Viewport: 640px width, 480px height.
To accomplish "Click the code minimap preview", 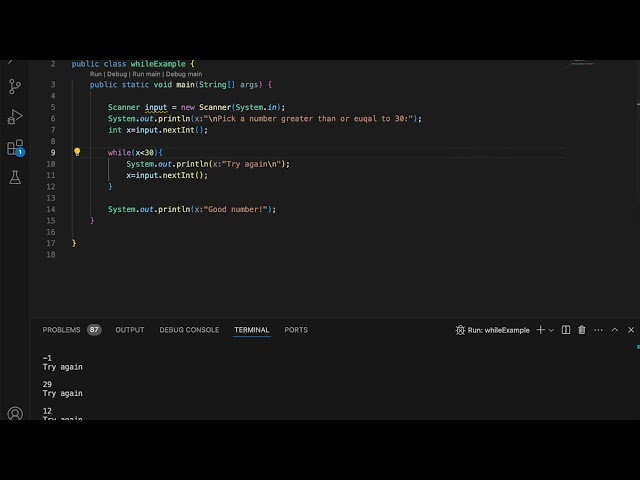I will [583, 64].
